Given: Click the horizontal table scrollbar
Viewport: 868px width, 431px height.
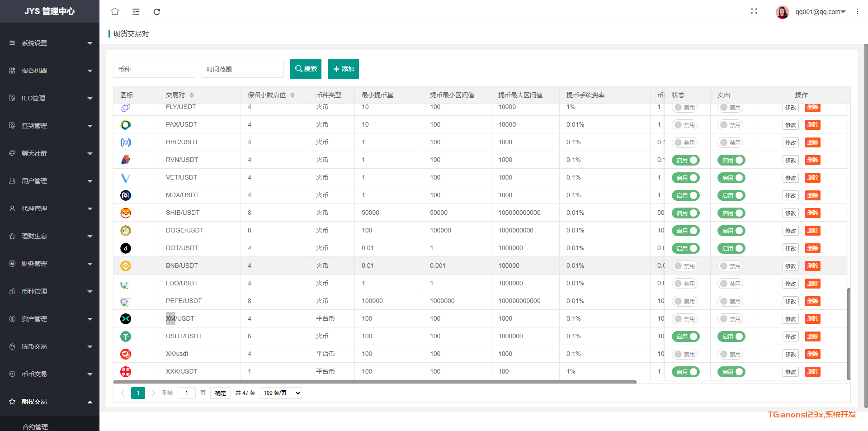Looking at the screenshot, I should 375,382.
